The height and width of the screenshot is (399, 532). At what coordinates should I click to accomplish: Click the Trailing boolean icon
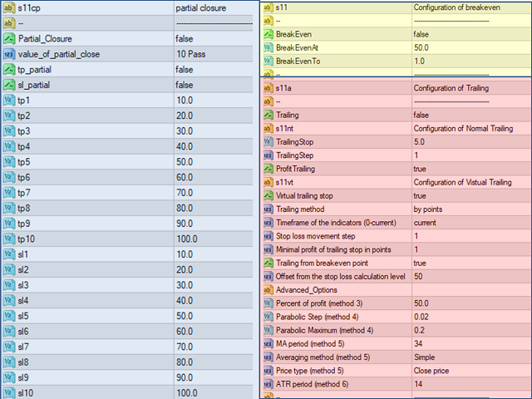[268, 115]
